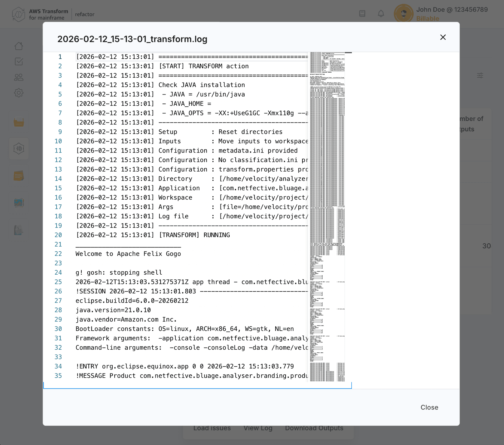Image resolution: width=504 pixels, height=445 pixels.
Task: Click the Close button in dialog footer
Action: click(429, 407)
